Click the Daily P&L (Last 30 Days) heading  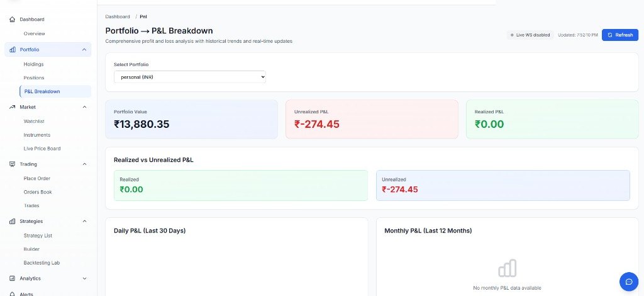click(x=150, y=231)
